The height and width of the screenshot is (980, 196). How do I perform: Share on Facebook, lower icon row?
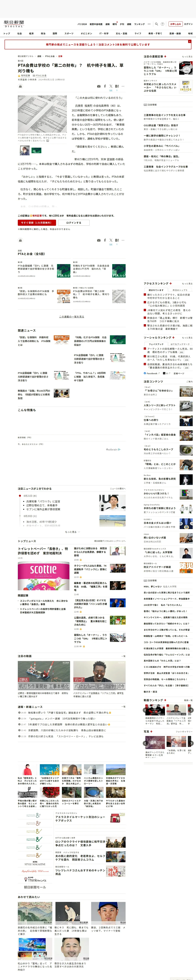[x=105, y=240]
